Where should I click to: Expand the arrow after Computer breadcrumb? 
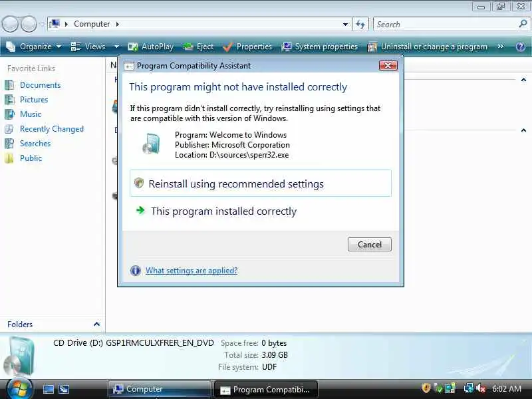(x=118, y=24)
